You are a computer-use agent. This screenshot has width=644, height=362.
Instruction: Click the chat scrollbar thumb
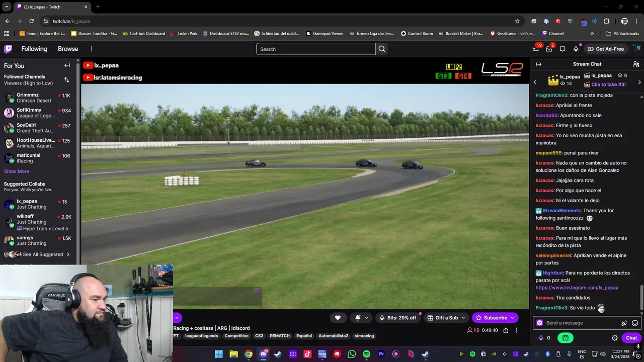(641, 298)
